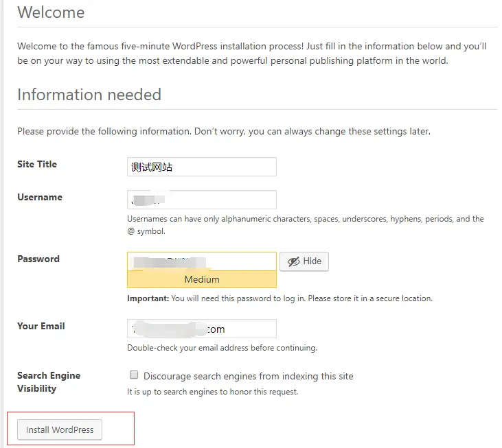The width and height of the screenshot is (502, 448).
Task: Click the Search Engine Visibility label
Action: coord(49,382)
